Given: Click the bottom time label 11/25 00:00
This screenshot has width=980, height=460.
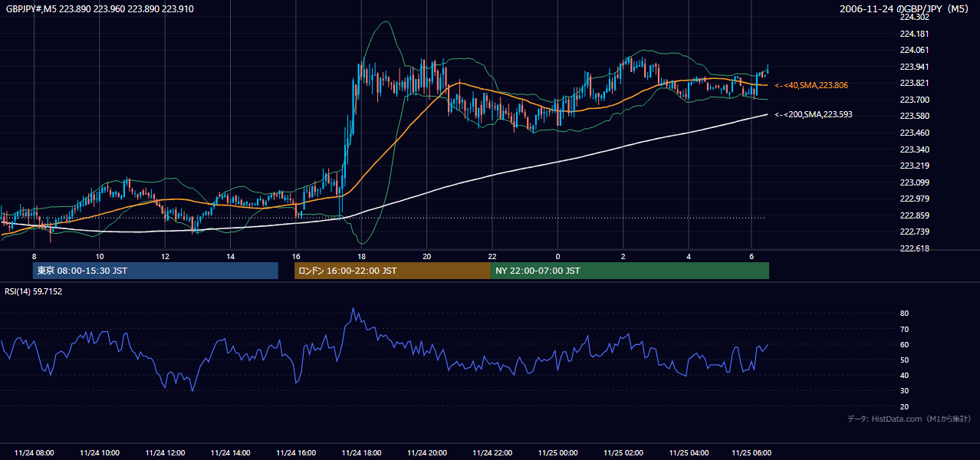Looking at the screenshot, I should [557, 452].
